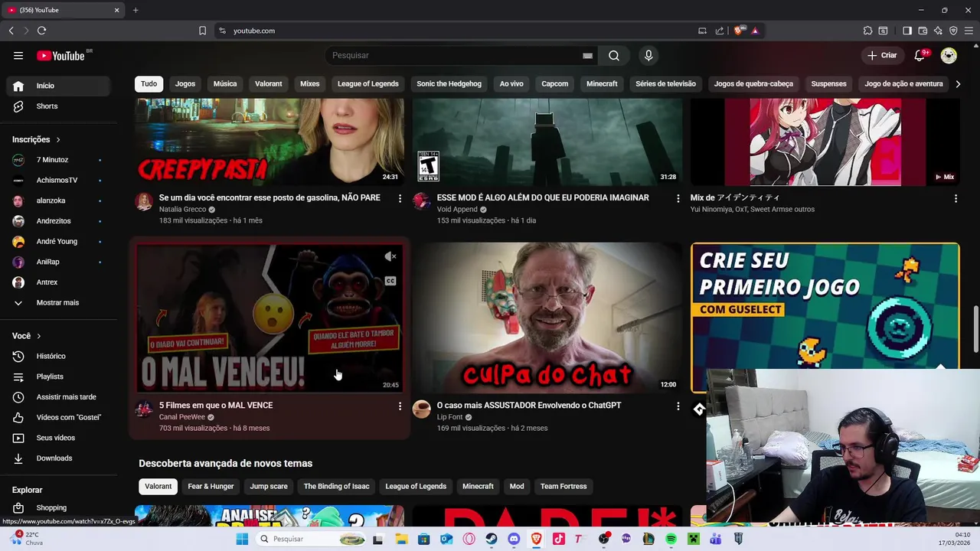Select the Jump scare topic chip

click(269, 487)
